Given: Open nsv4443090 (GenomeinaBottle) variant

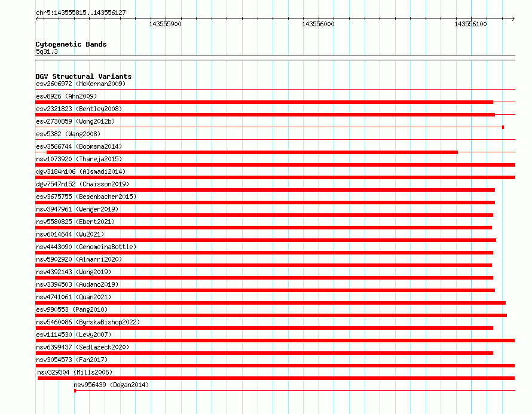Looking at the screenshot, I should tap(86, 247).
